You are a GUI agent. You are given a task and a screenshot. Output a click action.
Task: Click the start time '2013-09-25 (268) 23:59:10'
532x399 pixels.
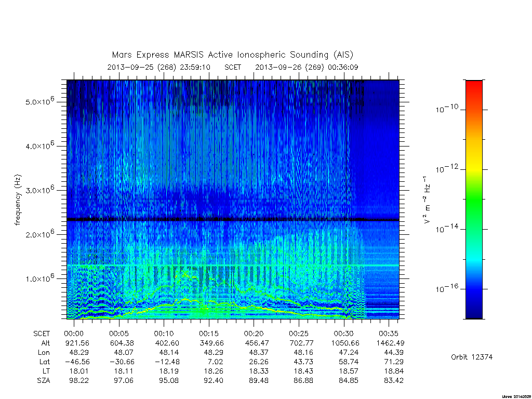click(159, 67)
